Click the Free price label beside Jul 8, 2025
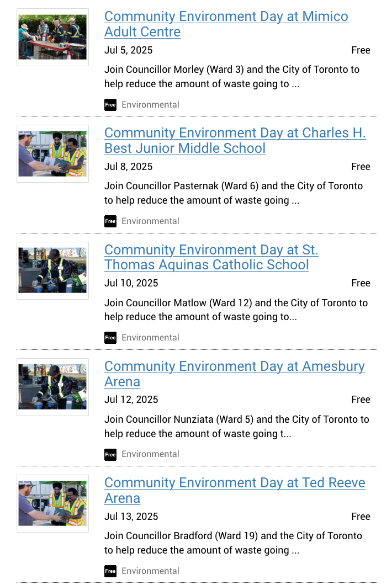Image resolution: width=392 pixels, height=585 pixels. (361, 167)
